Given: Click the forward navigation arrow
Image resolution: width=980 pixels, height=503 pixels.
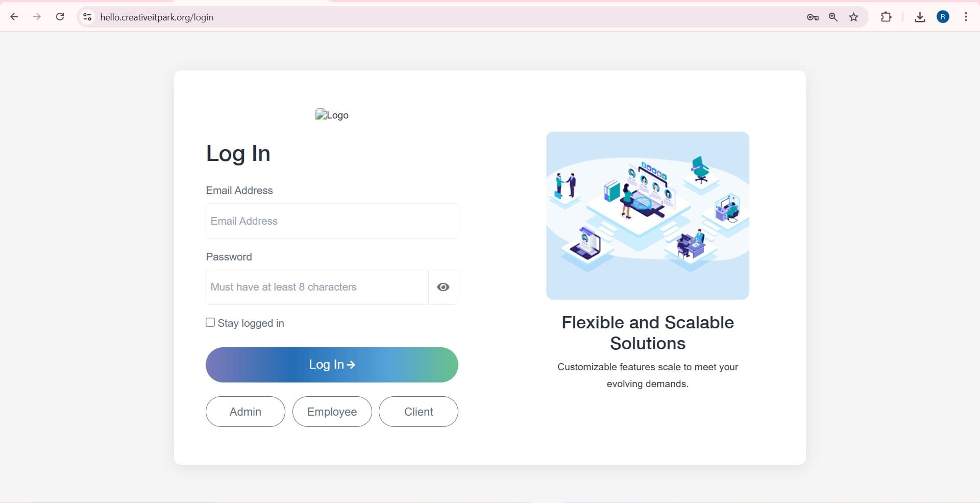Looking at the screenshot, I should tap(37, 17).
